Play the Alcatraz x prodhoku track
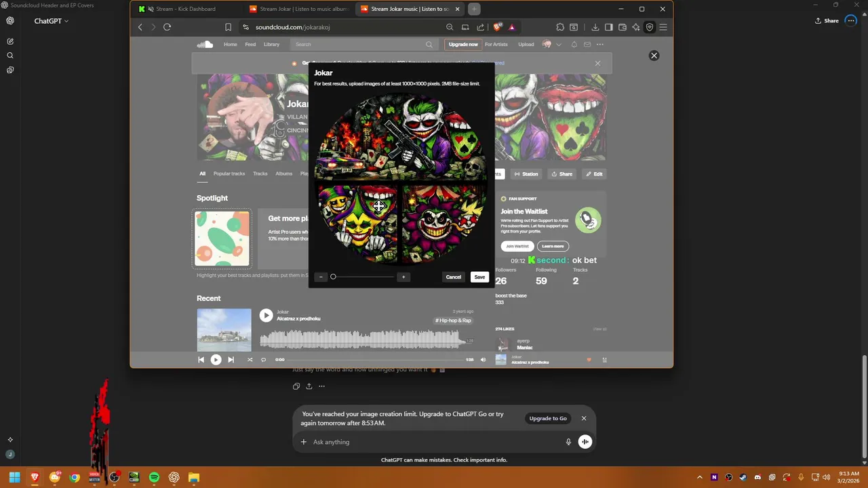Image resolution: width=868 pixels, height=488 pixels. coord(266,315)
